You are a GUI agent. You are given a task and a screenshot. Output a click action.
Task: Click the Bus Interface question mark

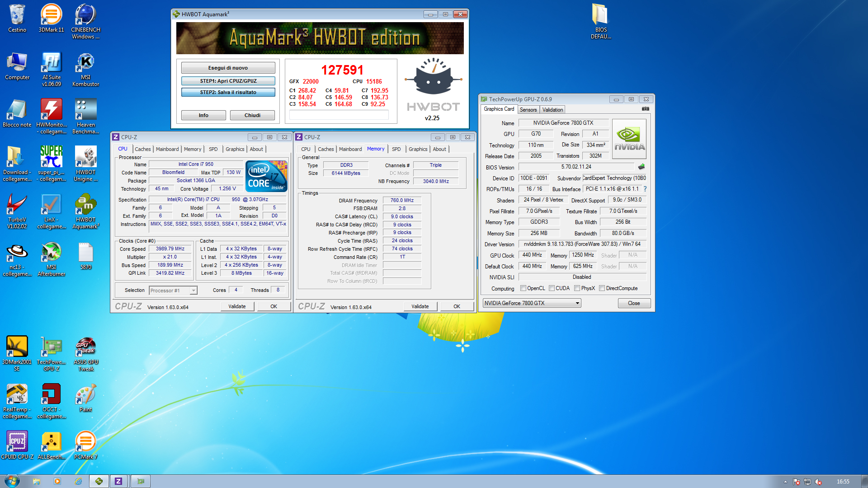click(x=645, y=189)
